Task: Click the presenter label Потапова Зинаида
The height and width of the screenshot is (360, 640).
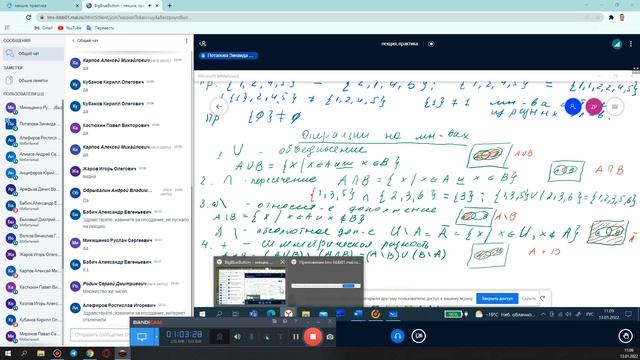Action: [228, 56]
